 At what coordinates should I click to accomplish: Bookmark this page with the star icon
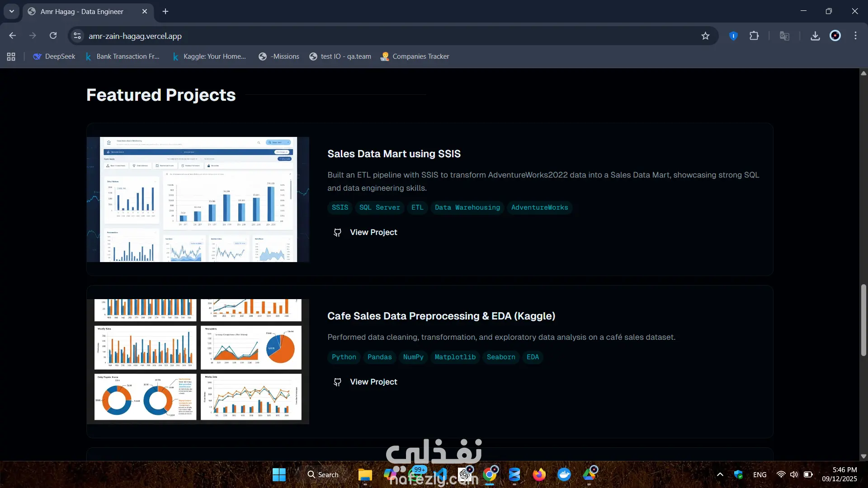[x=705, y=36]
